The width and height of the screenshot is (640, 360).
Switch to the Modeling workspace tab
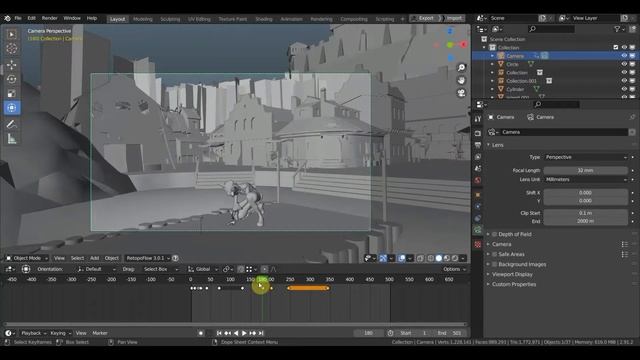pyautogui.click(x=142, y=19)
